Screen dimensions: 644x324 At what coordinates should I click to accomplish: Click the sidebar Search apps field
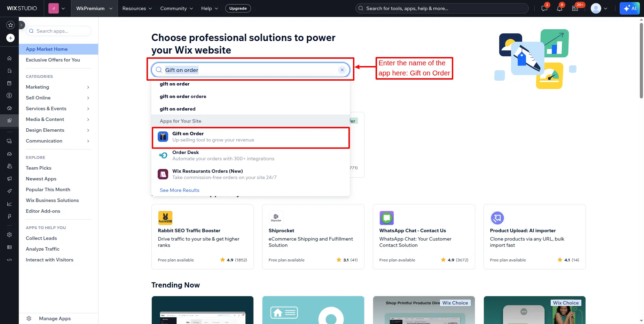click(58, 31)
